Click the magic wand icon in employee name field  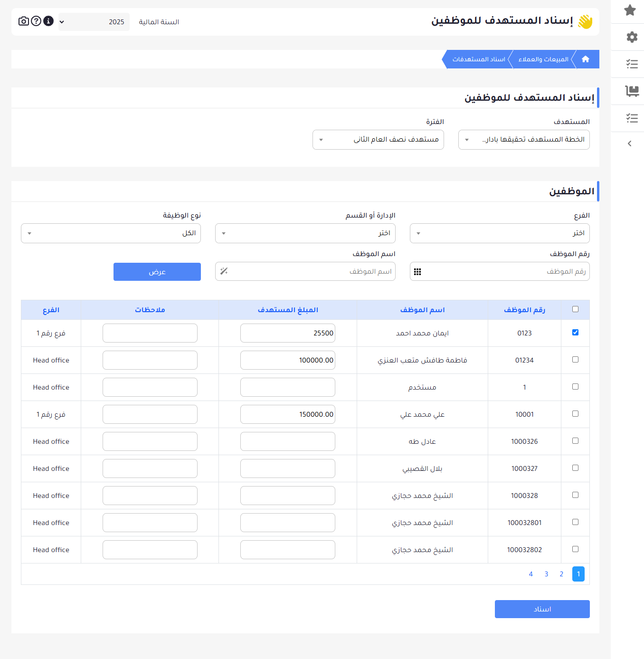tap(224, 271)
